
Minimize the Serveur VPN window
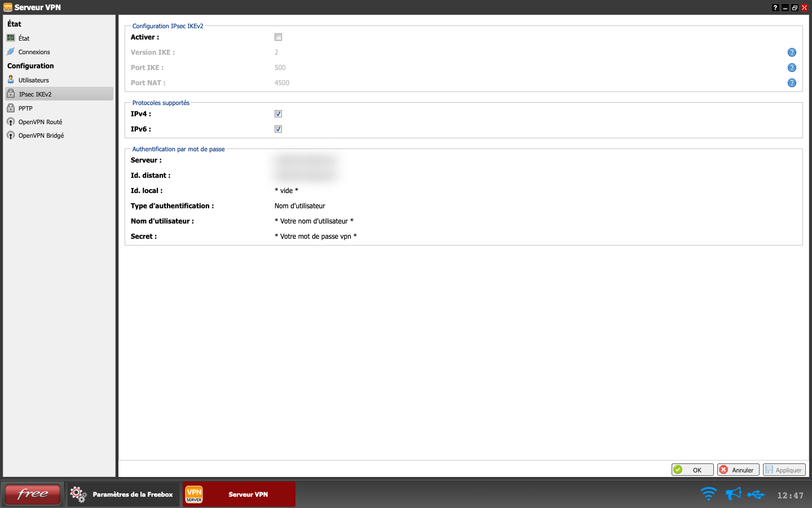pyautogui.click(x=785, y=7)
